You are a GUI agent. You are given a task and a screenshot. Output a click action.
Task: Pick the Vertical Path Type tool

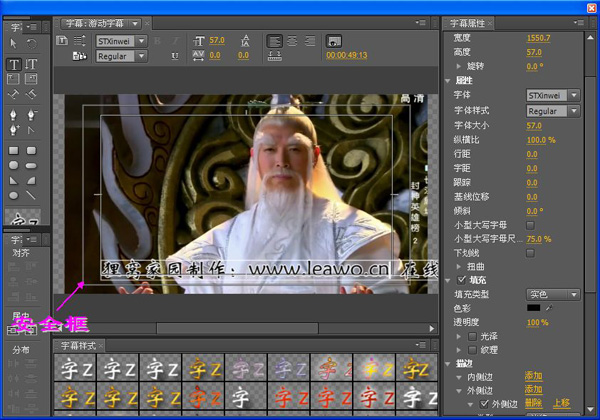coord(31,94)
